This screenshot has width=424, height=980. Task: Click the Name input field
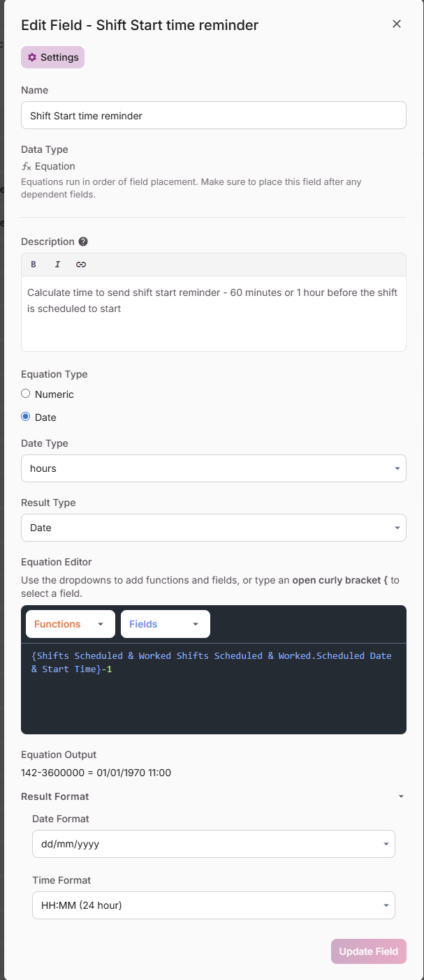tap(213, 116)
